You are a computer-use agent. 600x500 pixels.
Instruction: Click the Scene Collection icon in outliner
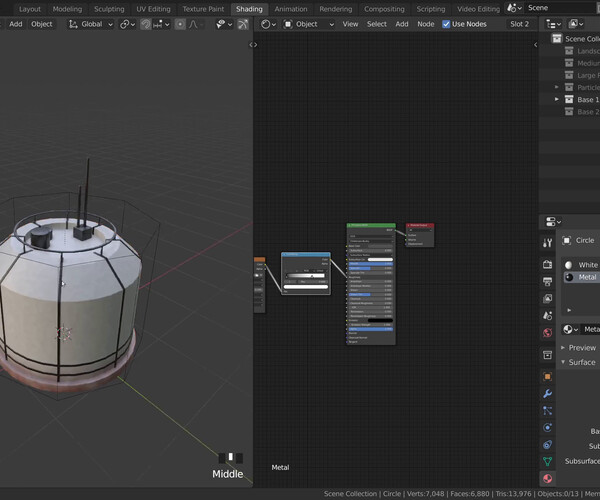(557, 39)
